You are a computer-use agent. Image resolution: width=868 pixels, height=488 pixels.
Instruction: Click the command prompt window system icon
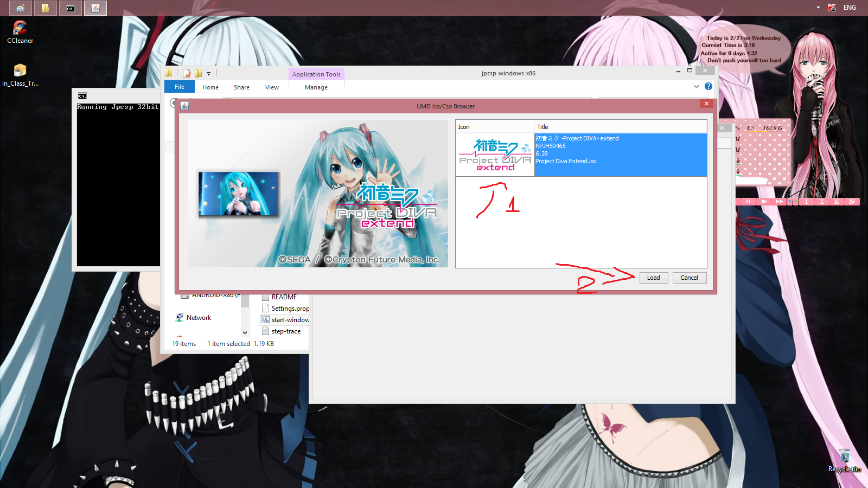[x=82, y=96]
